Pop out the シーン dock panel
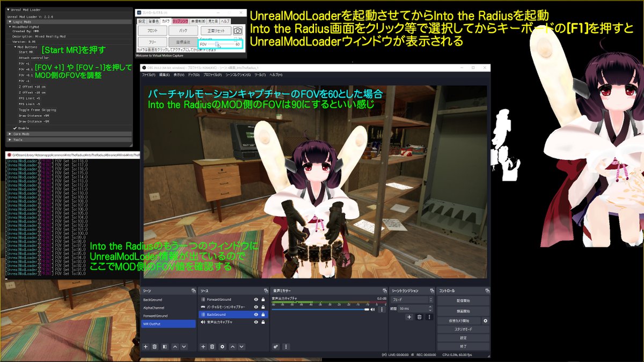This screenshot has width=644, height=362. [x=193, y=291]
